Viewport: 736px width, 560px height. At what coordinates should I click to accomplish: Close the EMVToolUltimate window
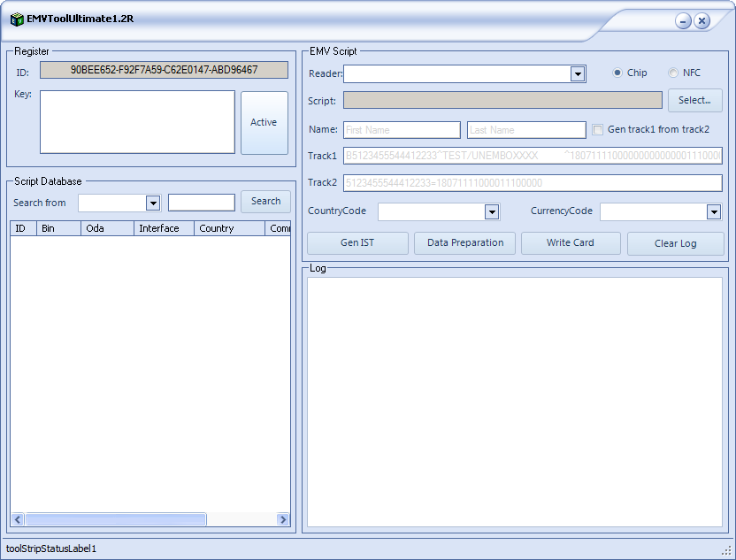click(701, 20)
